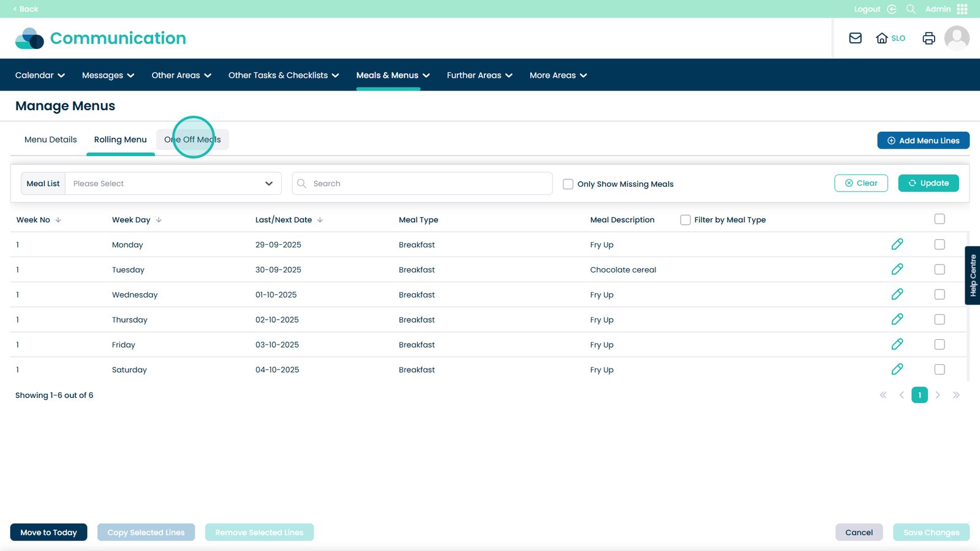Click the printer icon
Viewport: 980px width, 551px height.
[x=929, y=38]
